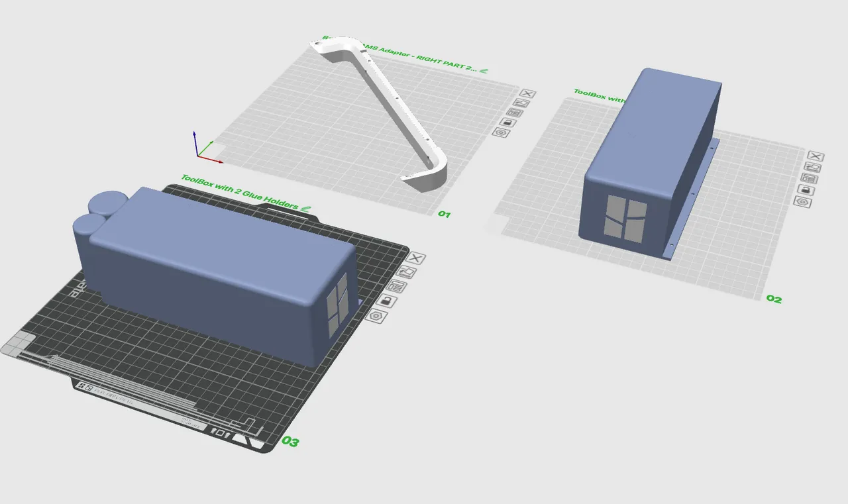Toggle the lock on Plate 1
Screen dimensions: 848x504
(x=507, y=123)
